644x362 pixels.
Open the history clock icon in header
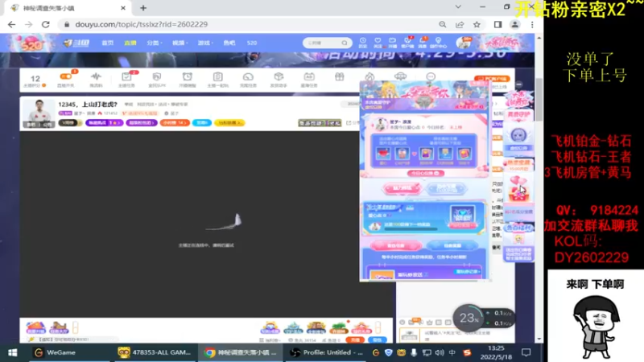tap(363, 43)
